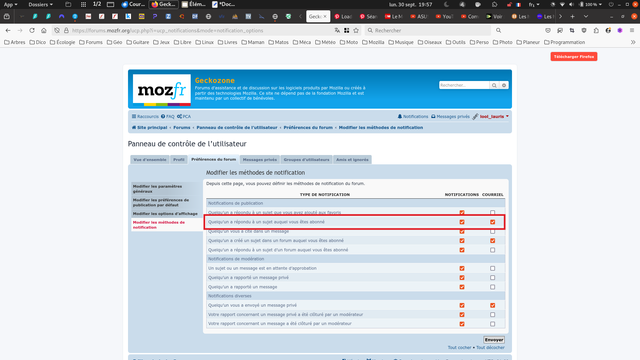Click the purple round extension icon in toolbar

pyautogui.click(x=620, y=31)
